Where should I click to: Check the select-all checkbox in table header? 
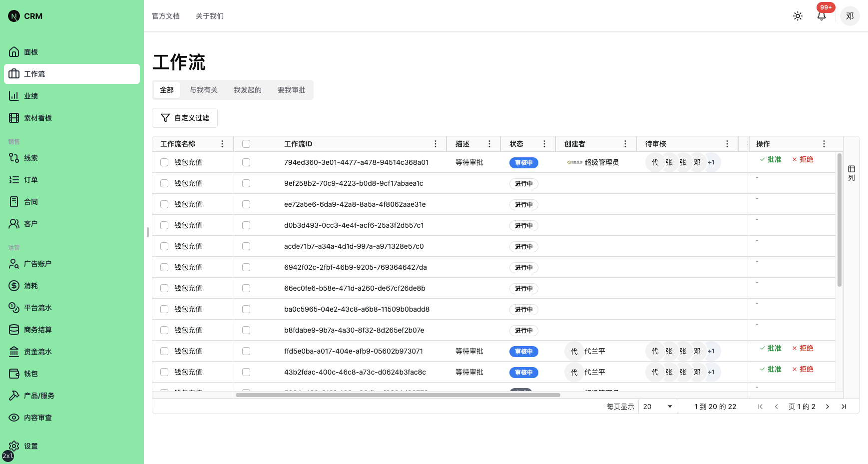coord(246,143)
